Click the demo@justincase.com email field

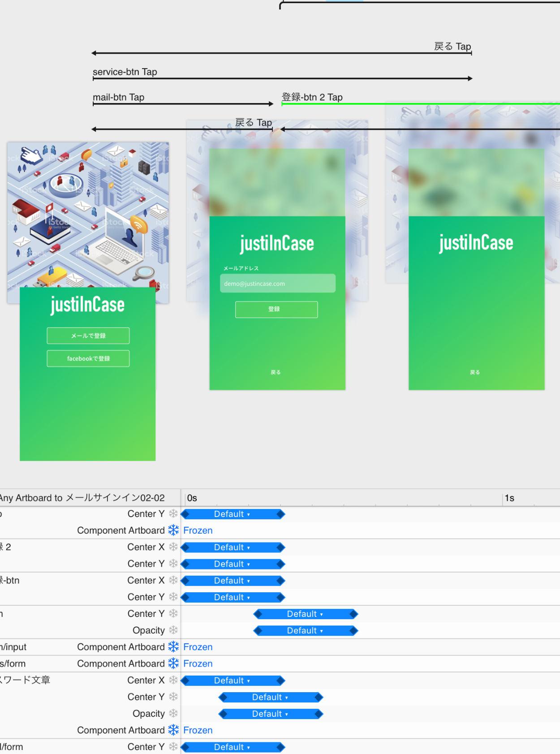(277, 284)
